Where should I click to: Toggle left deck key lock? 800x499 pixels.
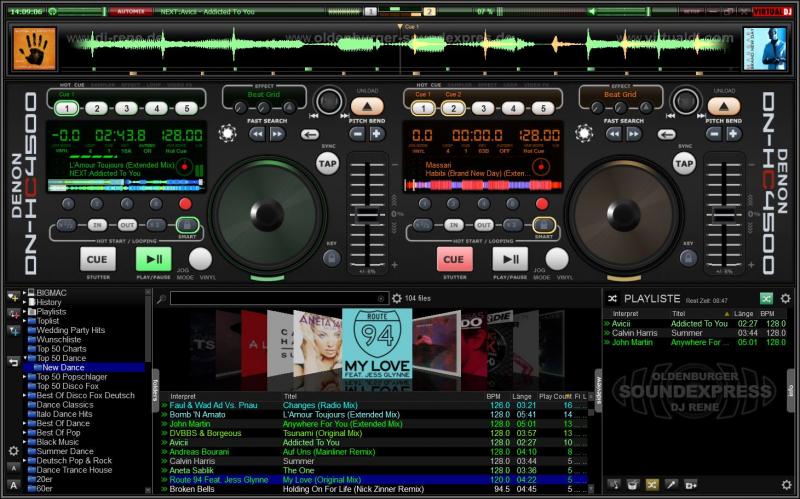point(332,258)
